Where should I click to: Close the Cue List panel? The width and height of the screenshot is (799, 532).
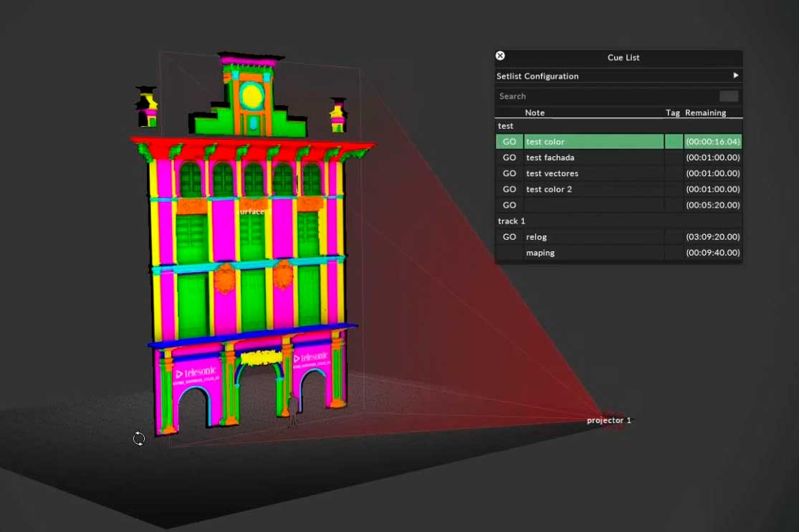(500, 56)
